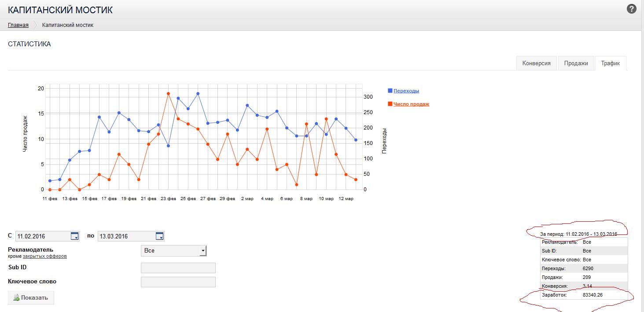
Task: Switch to the Продажи tab
Action: tap(576, 63)
